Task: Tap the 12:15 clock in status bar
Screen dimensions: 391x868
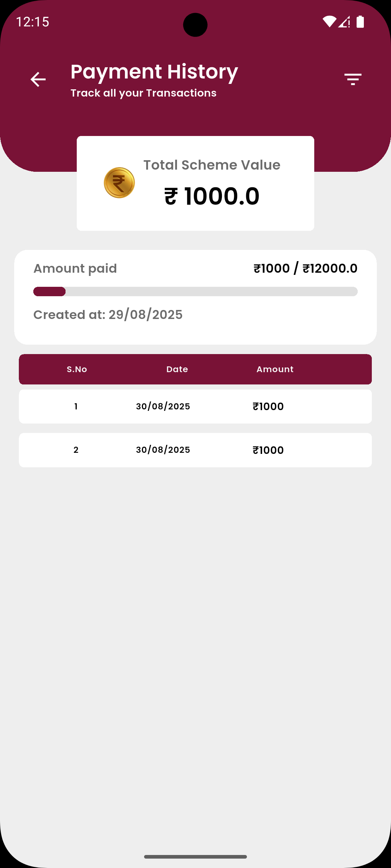Action: pyautogui.click(x=33, y=22)
